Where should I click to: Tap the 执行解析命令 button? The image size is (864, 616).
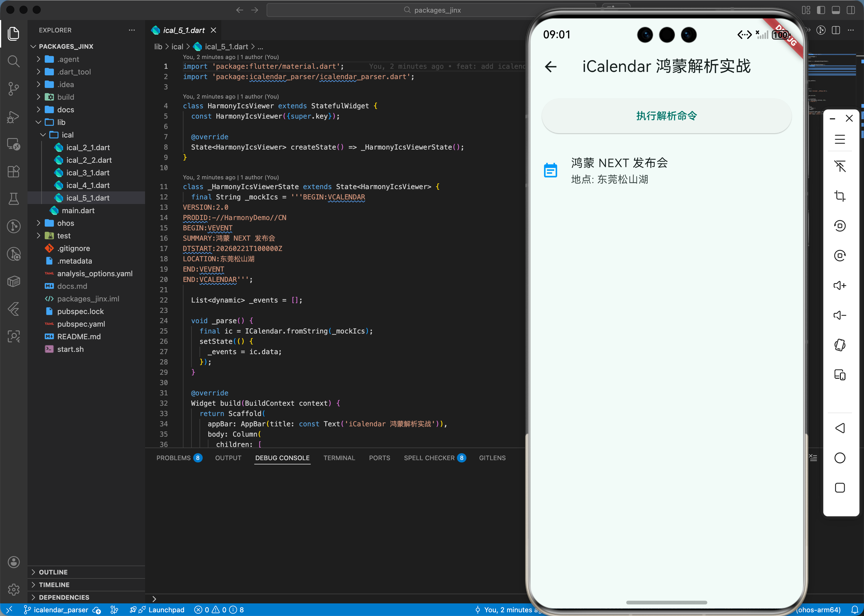tap(666, 116)
